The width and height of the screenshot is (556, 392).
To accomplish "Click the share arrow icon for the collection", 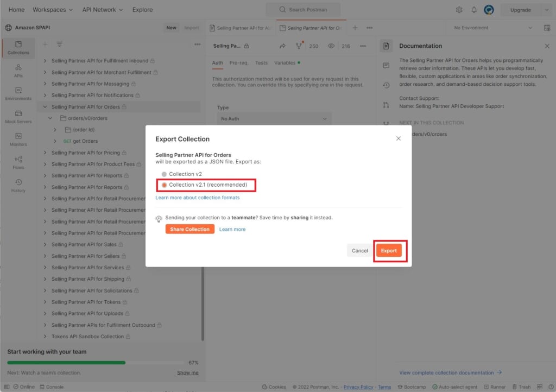I will coord(282,46).
